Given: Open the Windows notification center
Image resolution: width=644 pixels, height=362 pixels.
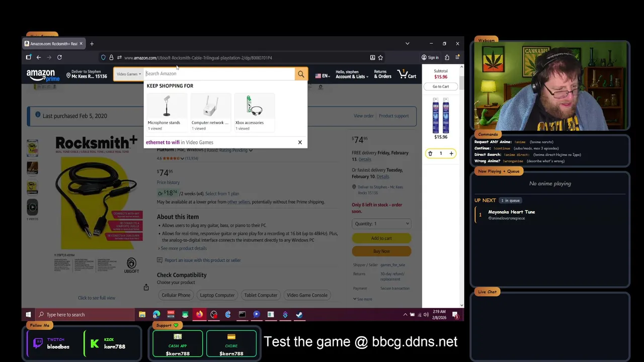Looking at the screenshot, I should [x=455, y=315].
